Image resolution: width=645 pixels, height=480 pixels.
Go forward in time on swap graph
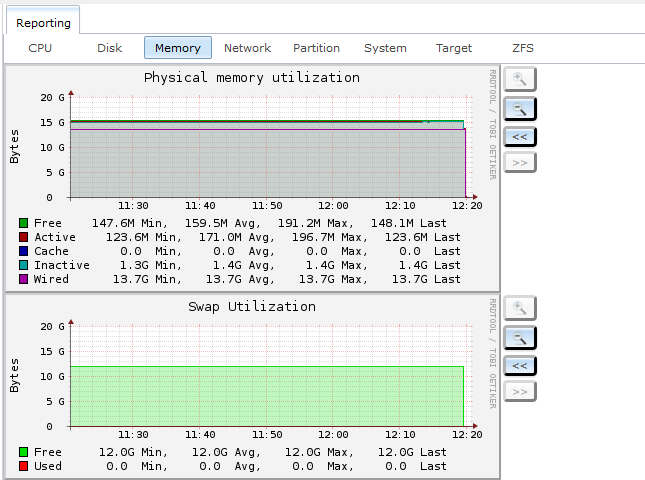point(520,392)
